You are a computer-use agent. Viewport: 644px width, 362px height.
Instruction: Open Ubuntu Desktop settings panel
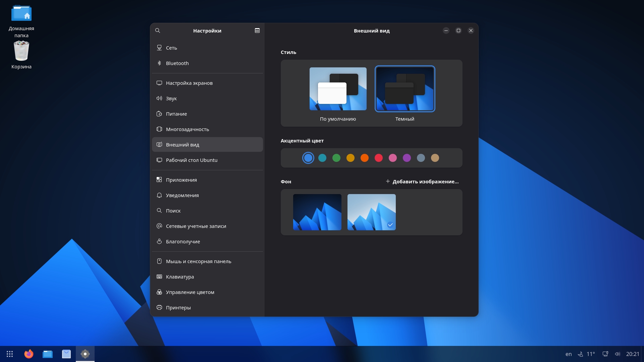192,160
